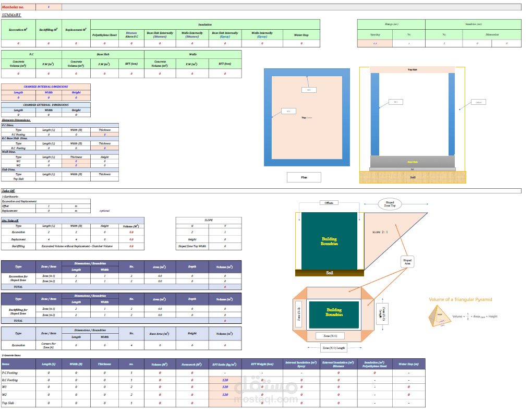Click the 'Top Slab' shape in section drawing

[412, 69]
